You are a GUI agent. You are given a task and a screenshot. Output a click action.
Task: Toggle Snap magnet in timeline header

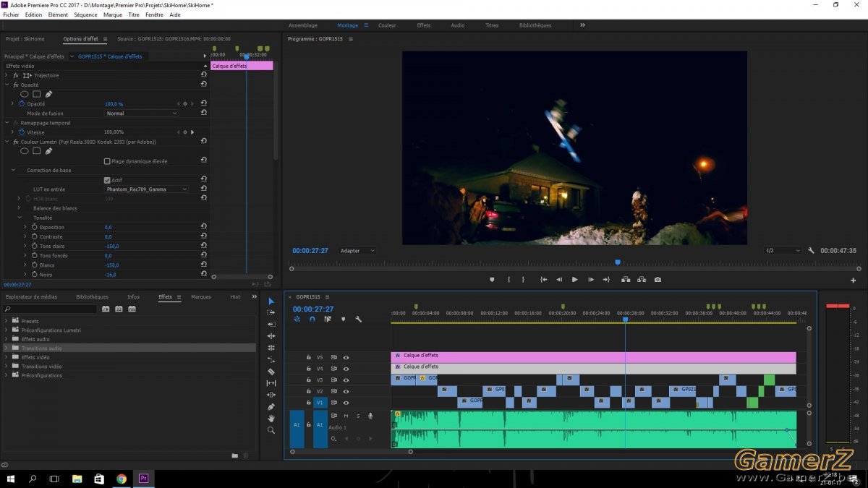tap(312, 319)
